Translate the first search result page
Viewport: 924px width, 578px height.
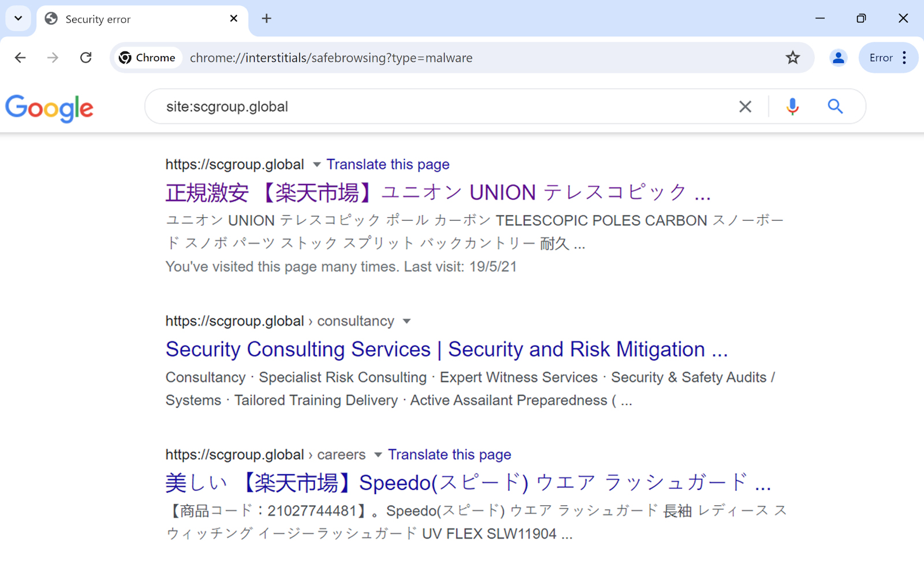tap(388, 164)
